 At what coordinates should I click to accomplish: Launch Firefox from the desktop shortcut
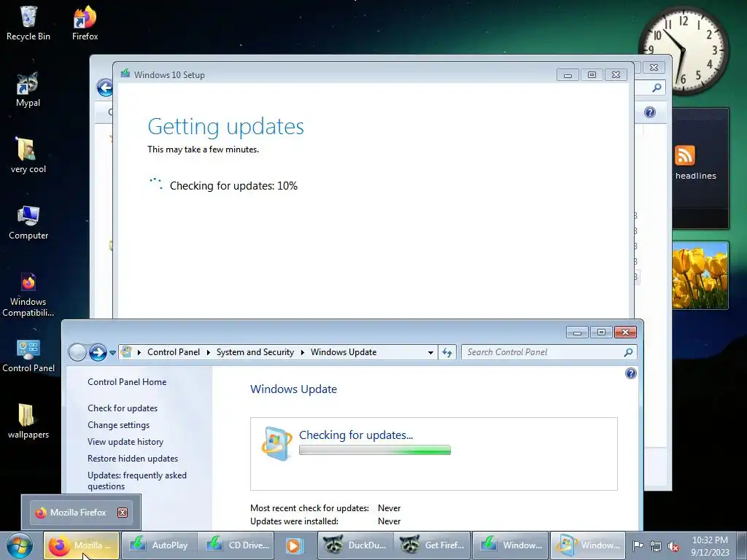click(85, 23)
